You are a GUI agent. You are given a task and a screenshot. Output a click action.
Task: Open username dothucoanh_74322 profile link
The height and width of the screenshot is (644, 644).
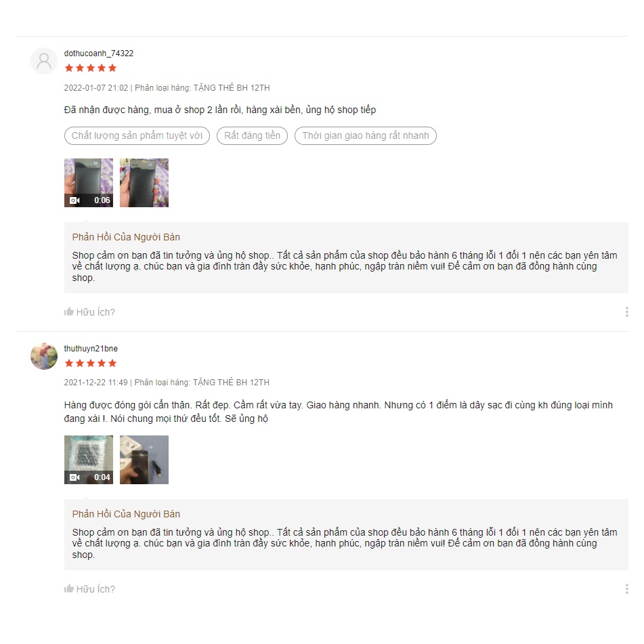(99, 53)
